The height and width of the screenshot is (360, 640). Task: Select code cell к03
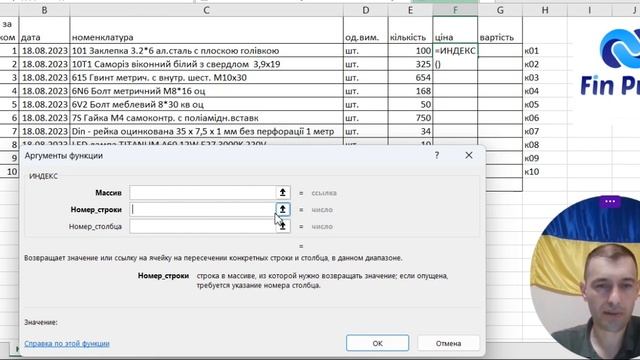545,78
